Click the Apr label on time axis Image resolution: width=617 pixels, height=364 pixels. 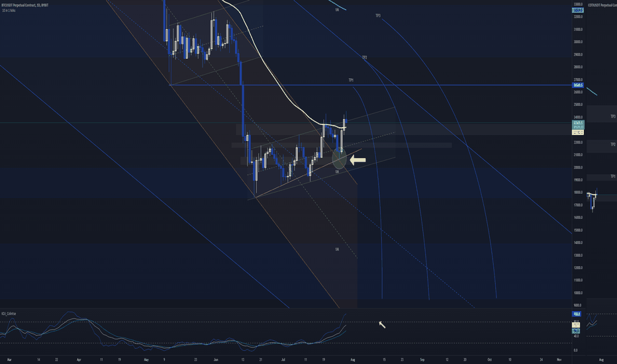[79, 359]
